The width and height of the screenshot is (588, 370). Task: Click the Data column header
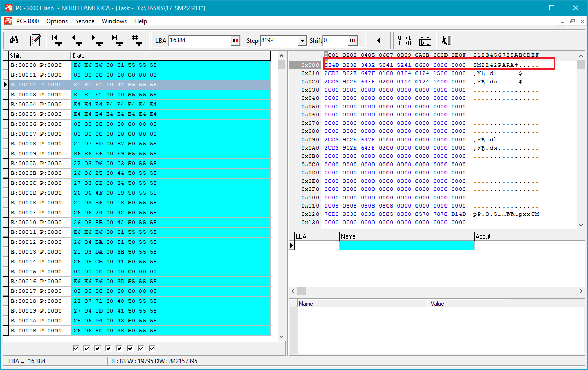pos(170,56)
